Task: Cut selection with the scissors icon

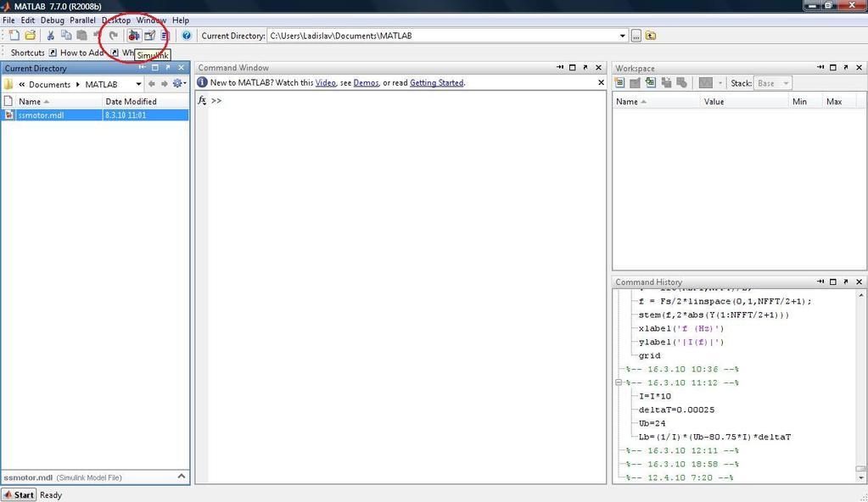Action: 50,36
